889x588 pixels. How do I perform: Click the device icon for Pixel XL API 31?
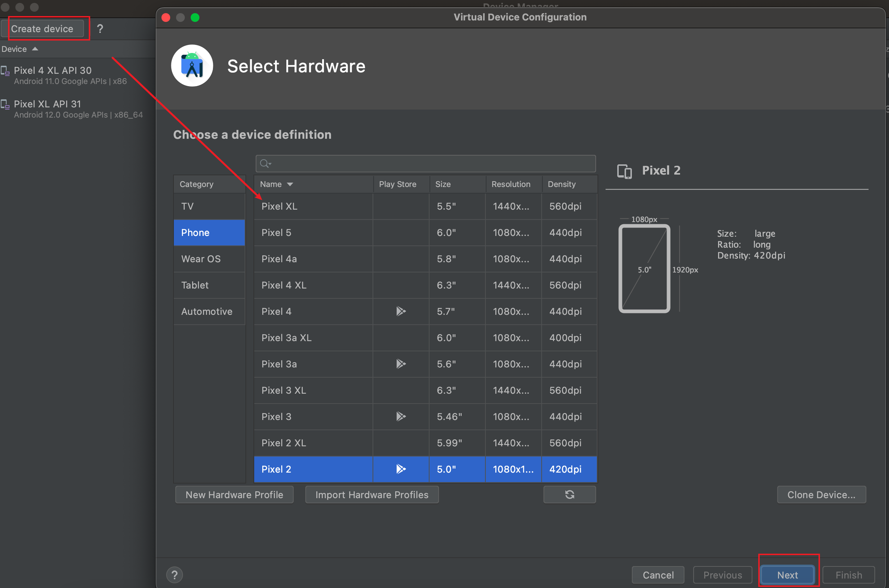point(5,104)
